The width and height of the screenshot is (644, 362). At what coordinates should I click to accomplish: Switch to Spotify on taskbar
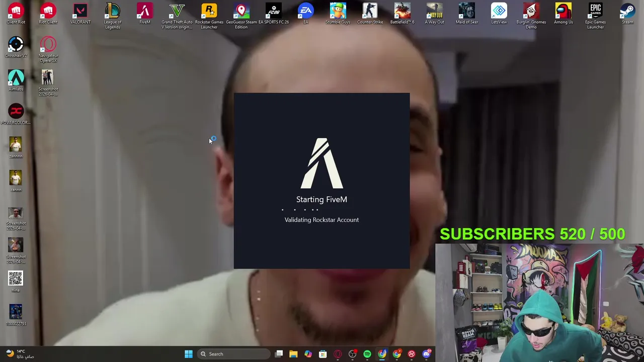pyautogui.click(x=367, y=354)
